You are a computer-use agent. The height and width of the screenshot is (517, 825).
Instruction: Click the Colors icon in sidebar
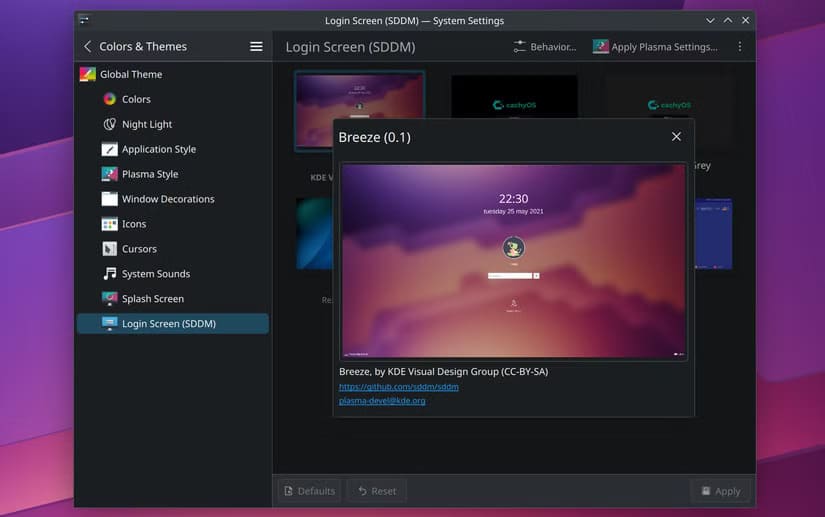[110, 99]
